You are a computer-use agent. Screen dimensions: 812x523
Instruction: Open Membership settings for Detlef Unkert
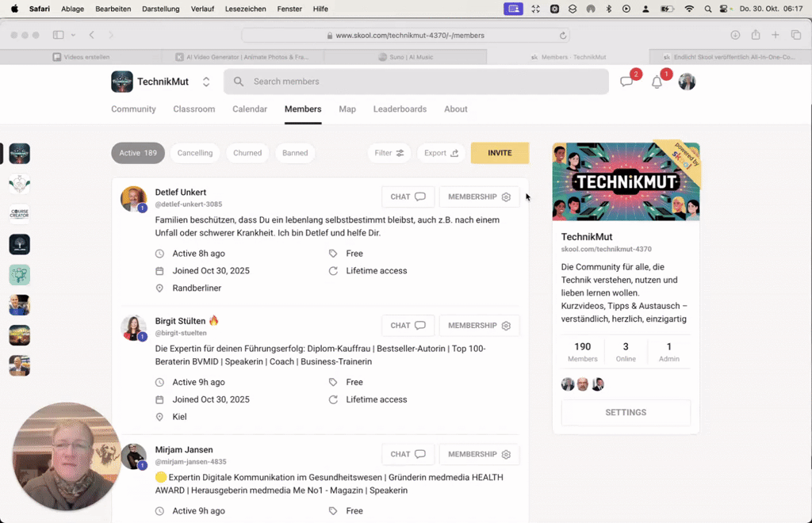tap(479, 197)
